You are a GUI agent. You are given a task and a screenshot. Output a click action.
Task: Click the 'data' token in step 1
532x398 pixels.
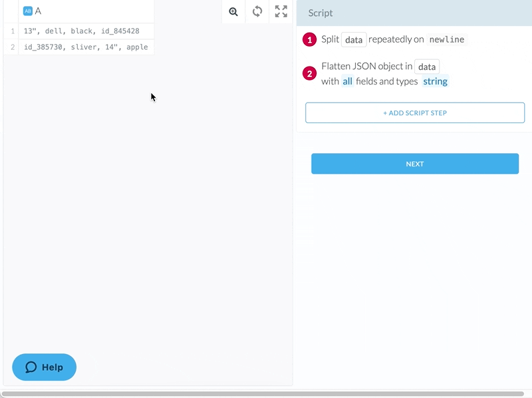[x=353, y=40]
